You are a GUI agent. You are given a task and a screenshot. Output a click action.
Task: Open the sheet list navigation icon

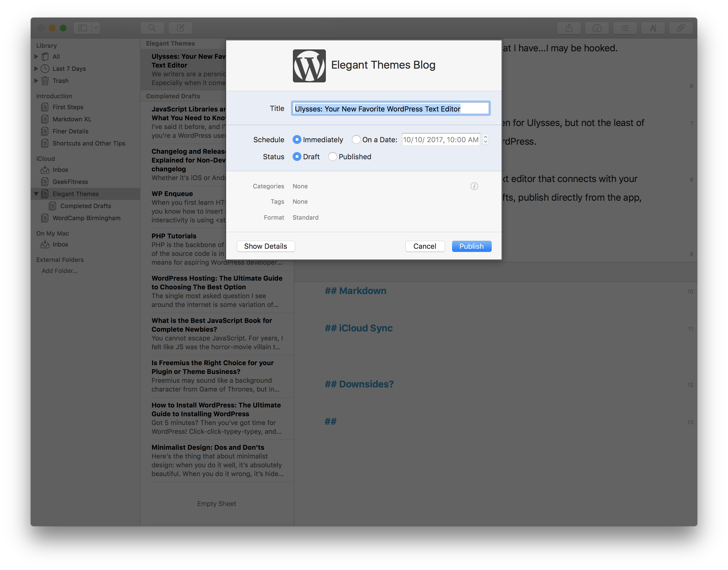(x=625, y=28)
